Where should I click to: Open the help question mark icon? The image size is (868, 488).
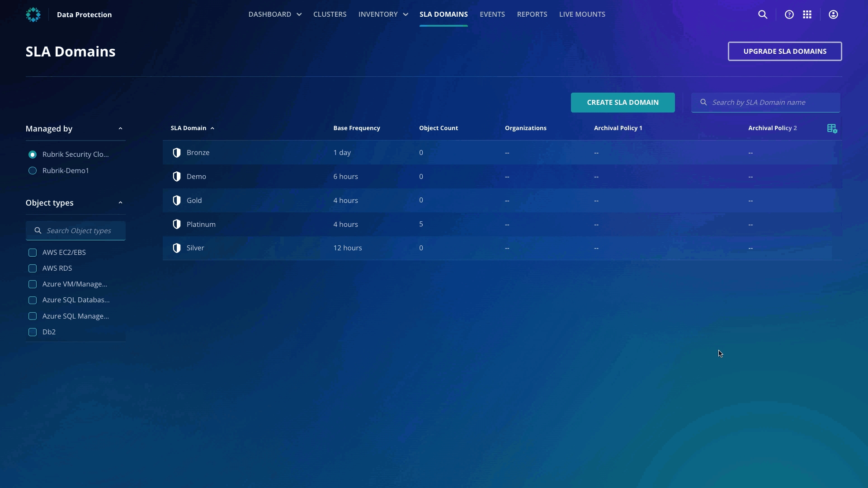point(789,14)
